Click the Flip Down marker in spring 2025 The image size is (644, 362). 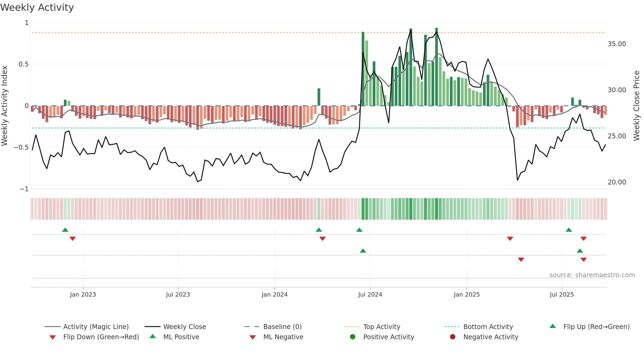(x=510, y=239)
